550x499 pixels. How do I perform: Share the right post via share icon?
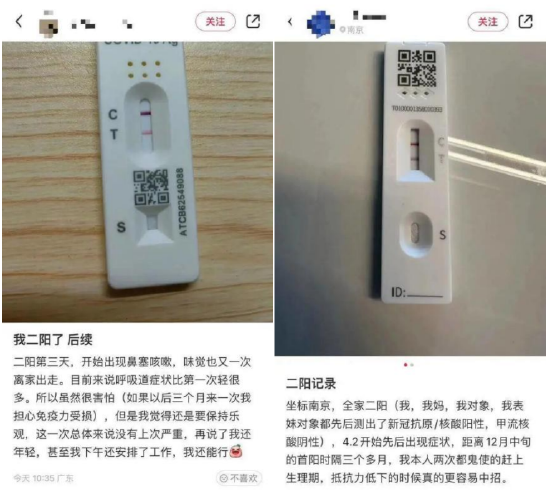(x=525, y=21)
